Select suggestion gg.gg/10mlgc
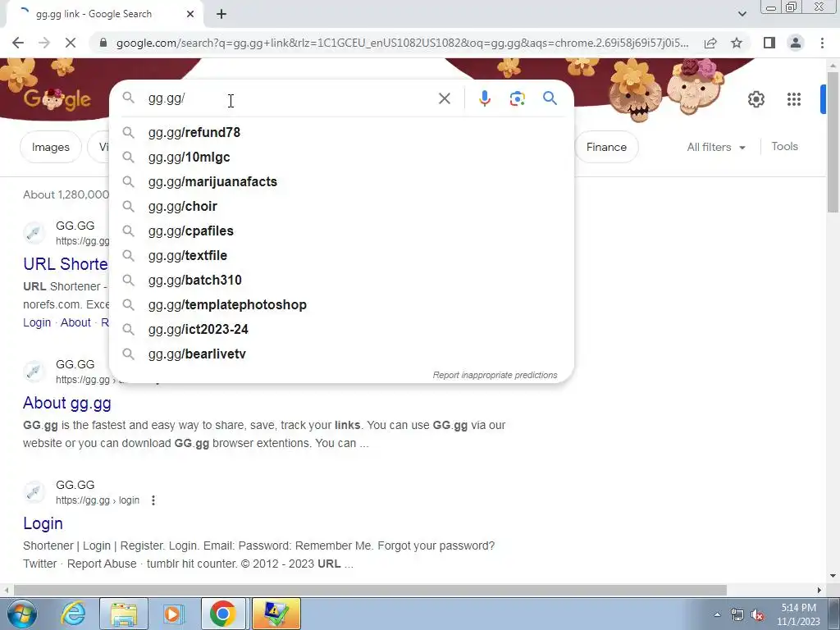The width and height of the screenshot is (840, 630). point(341,157)
